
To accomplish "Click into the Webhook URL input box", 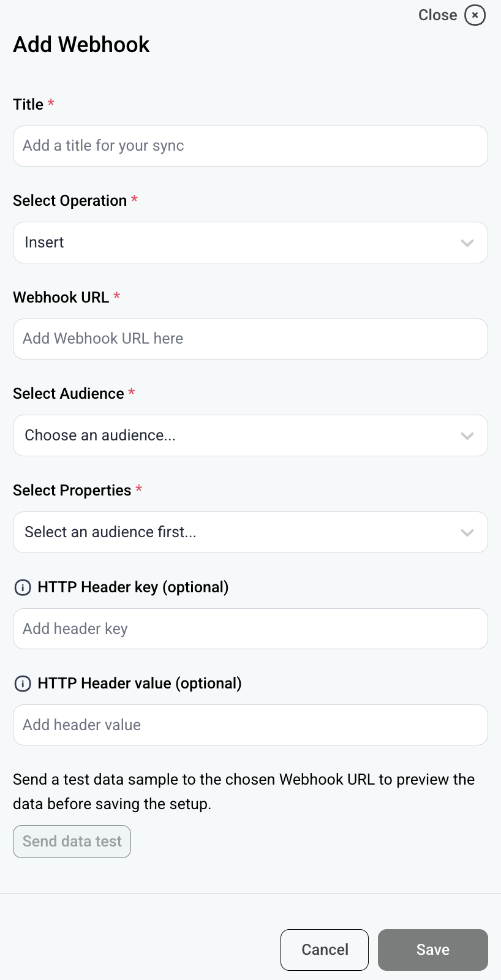I will click(x=250, y=339).
